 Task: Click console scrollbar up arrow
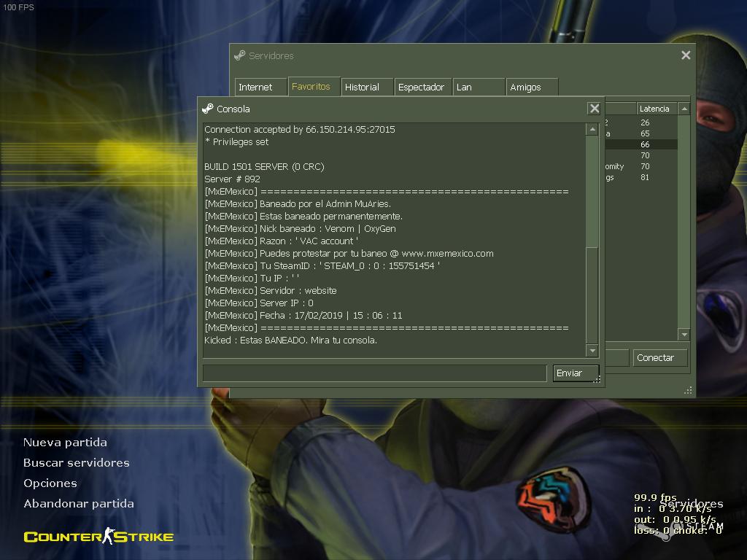click(x=592, y=129)
